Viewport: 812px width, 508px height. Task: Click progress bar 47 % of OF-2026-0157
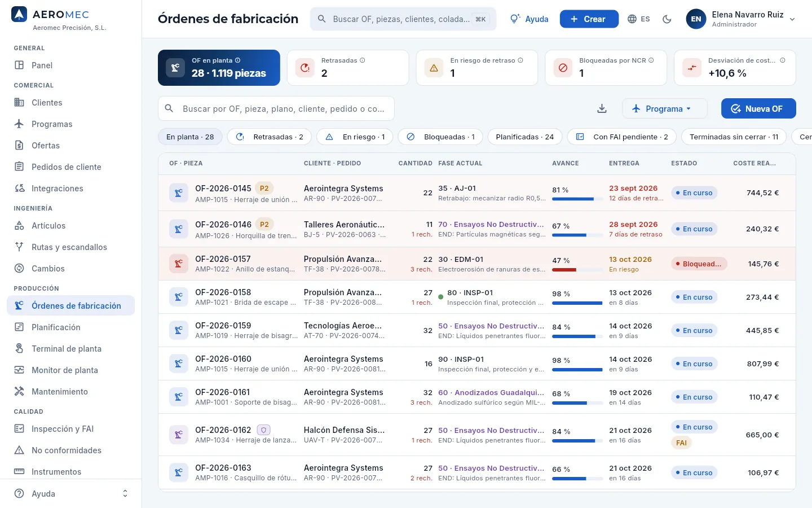[x=577, y=270]
